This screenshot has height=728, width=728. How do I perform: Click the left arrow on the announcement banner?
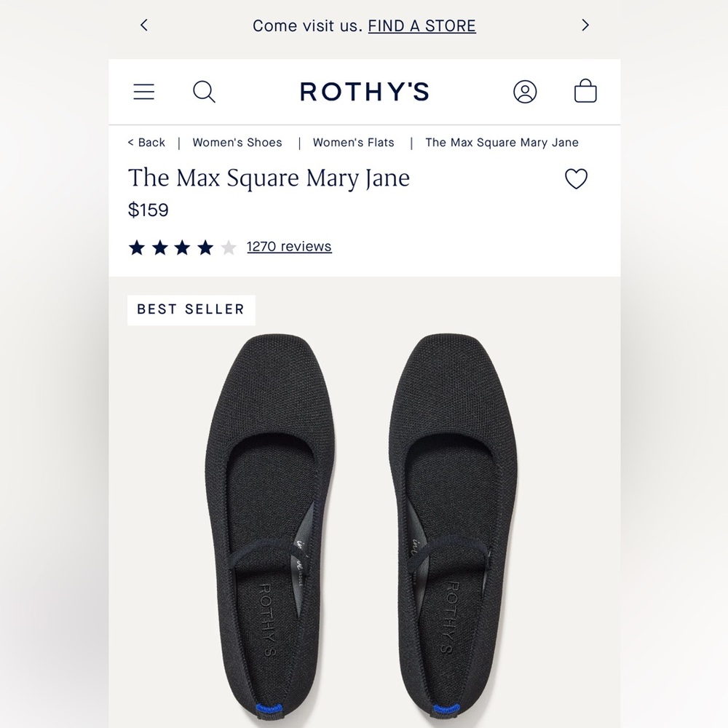click(x=143, y=25)
